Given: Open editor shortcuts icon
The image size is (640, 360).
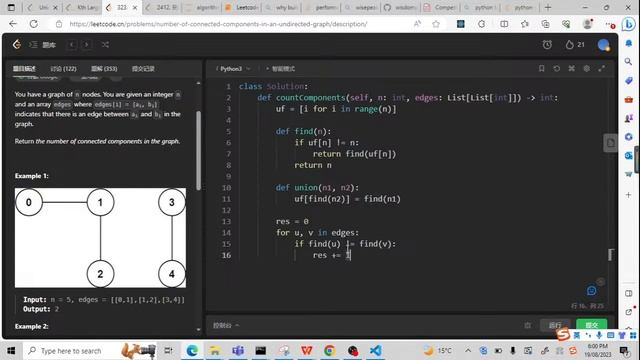Looking at the screenshot, I should point(571,69).
